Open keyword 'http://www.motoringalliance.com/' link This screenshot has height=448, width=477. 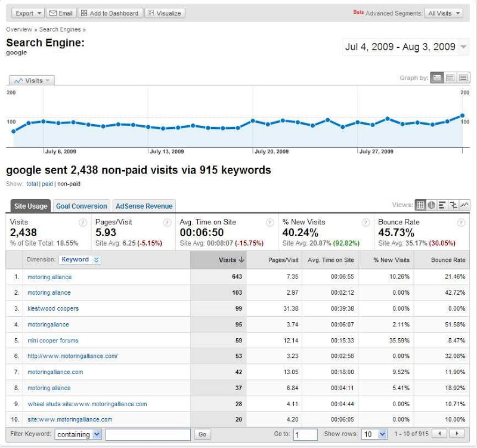pyautogui.click(x=72, y=356)
